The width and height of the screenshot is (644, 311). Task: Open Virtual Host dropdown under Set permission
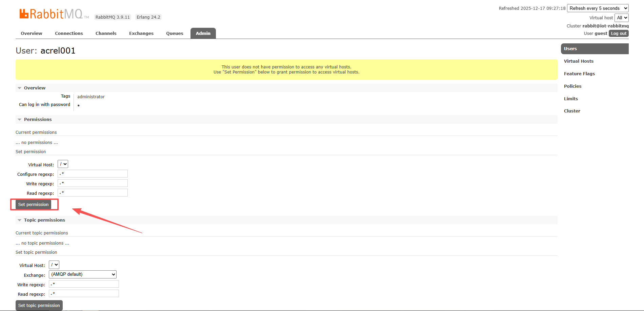click(63, 164)
